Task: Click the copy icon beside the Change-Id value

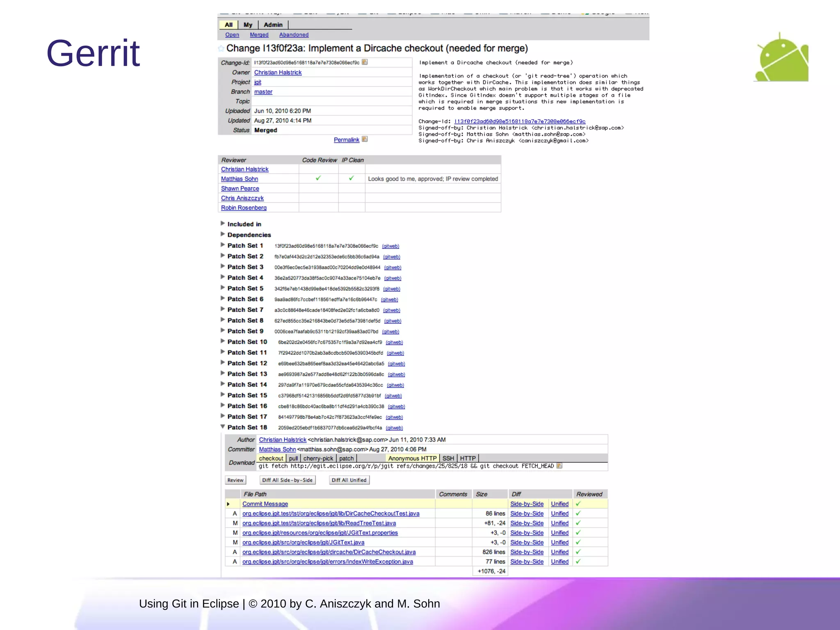Action: click(x=365, y=62)
